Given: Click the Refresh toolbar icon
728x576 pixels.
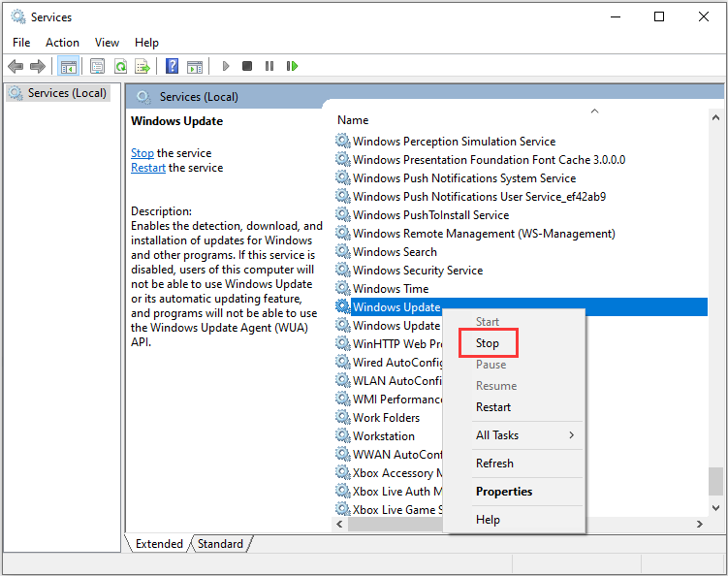Looking at the screenshot, I should click(121, 67).
